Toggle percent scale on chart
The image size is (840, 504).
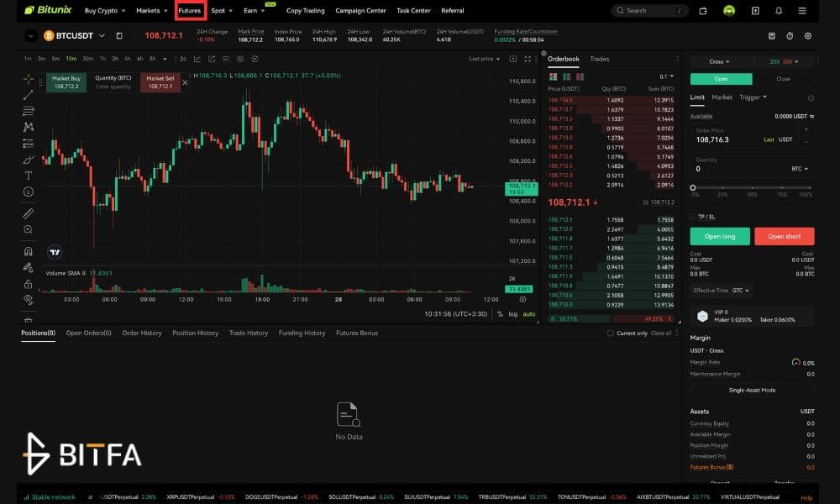500,314
